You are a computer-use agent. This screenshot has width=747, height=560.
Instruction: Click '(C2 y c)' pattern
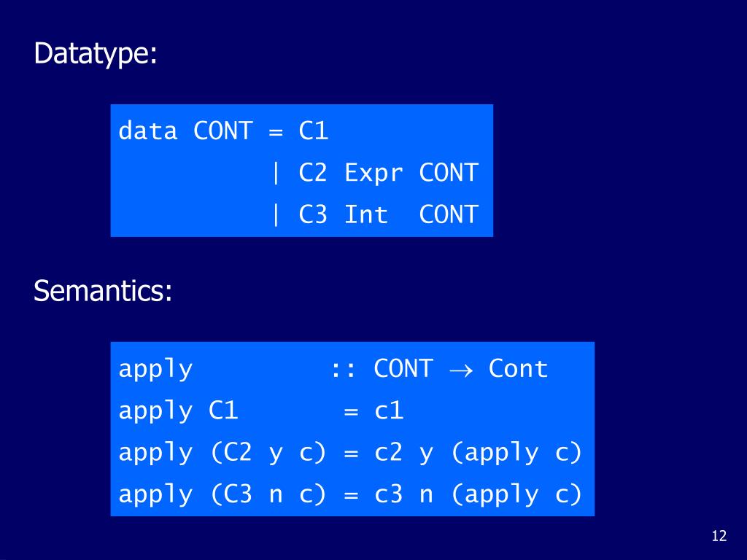(x=268, y=452)
